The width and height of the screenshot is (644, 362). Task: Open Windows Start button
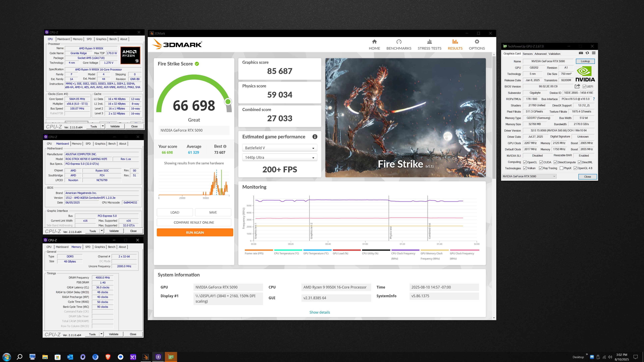coord(7,357)
